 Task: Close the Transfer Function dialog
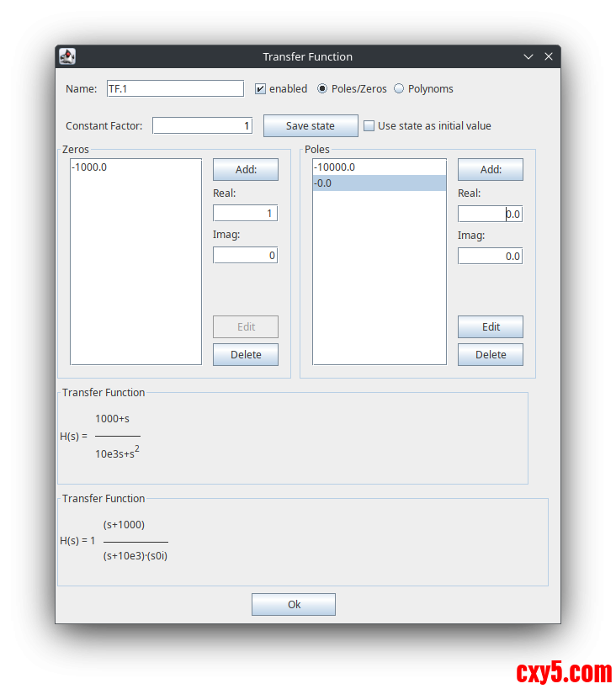tap(549, 56)
